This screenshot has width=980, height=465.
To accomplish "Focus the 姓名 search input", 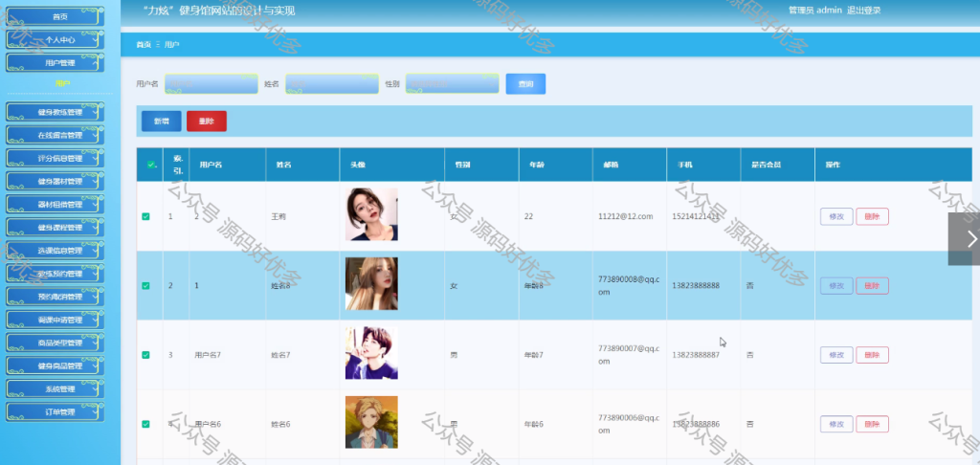I will 332,84.
